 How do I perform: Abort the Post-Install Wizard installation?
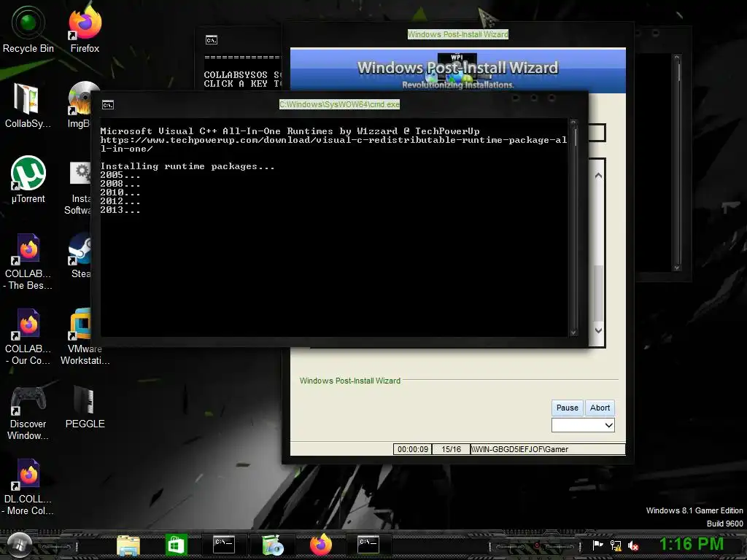pos(600,408)
